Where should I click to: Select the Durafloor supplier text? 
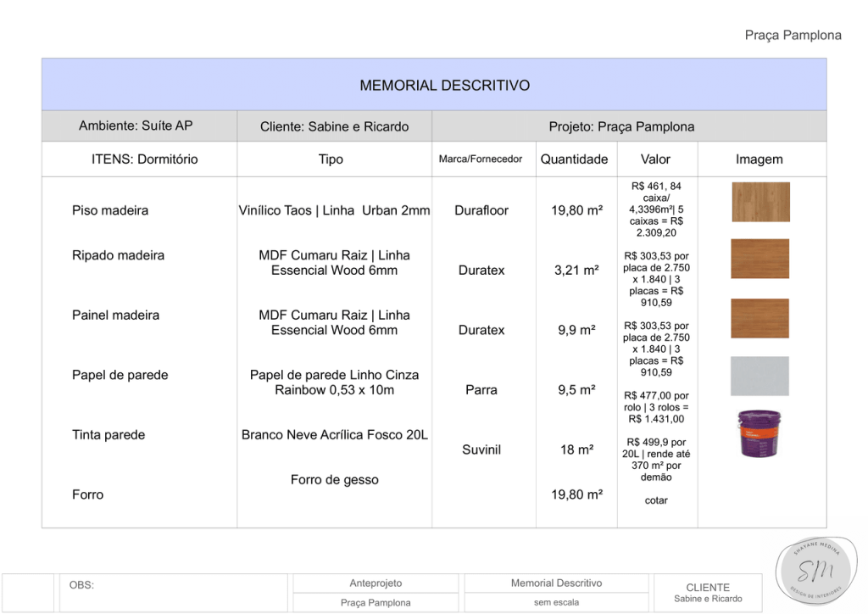[481, 210]
